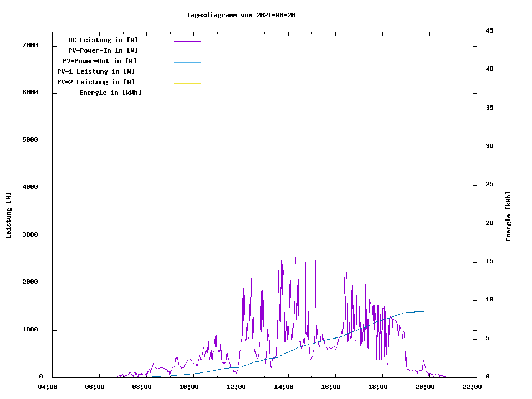Click the 45 tick label on right axis

coord(489,30)
